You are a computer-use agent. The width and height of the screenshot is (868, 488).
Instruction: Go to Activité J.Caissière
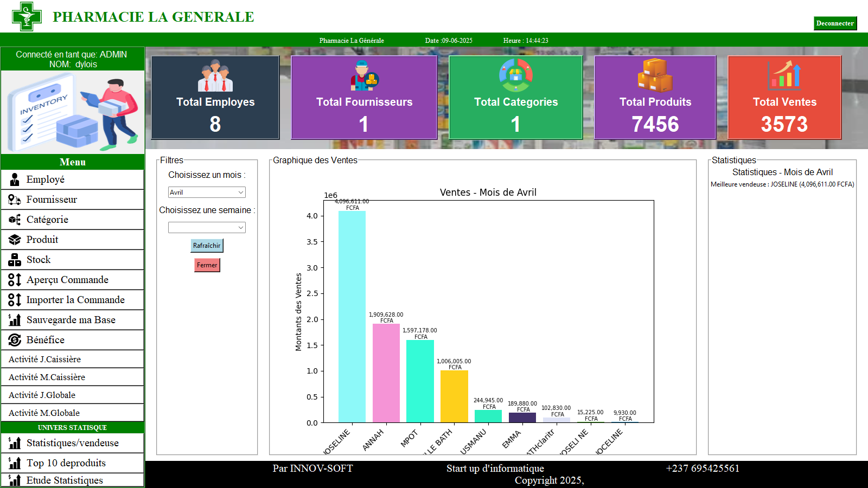(x=44, y=359)
